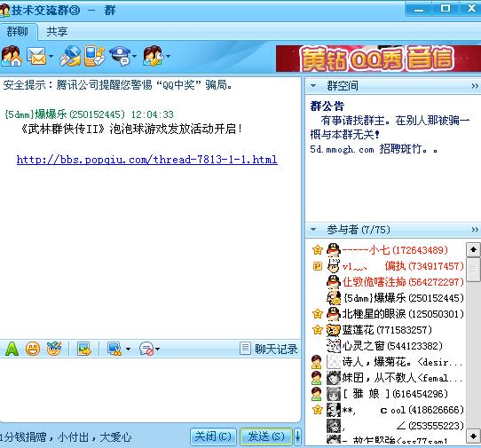The width and height of the screenshot is (481, 448).
Task: Click person badge icon beside 雅 娘
Action: (x=316, y=394)
